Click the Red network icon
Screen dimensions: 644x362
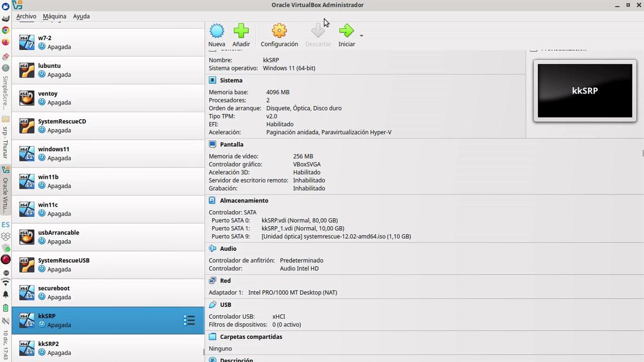tap(212, 281)
